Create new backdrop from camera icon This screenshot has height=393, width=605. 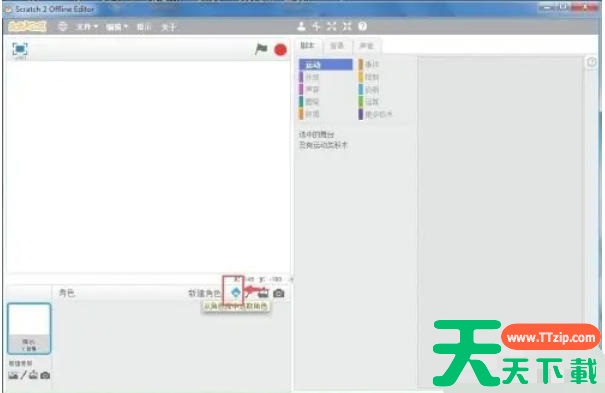[45, 375]
